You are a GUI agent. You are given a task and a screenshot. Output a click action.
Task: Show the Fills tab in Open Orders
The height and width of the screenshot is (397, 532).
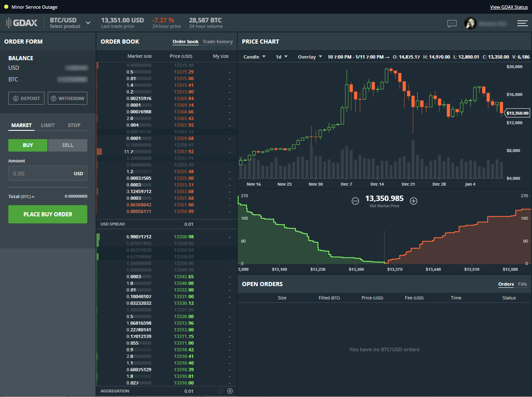point(522,284)
